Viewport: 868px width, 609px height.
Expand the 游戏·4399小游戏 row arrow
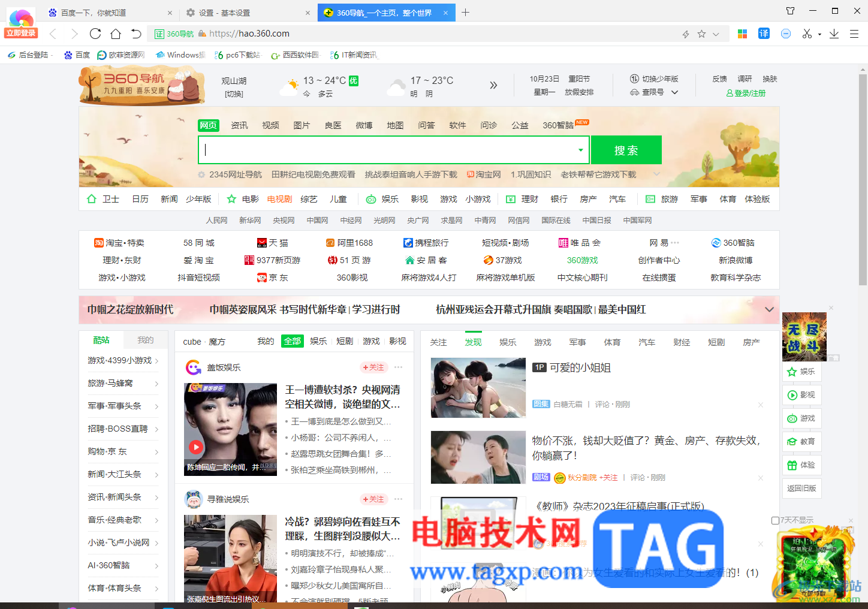click(x=156, y=361)
